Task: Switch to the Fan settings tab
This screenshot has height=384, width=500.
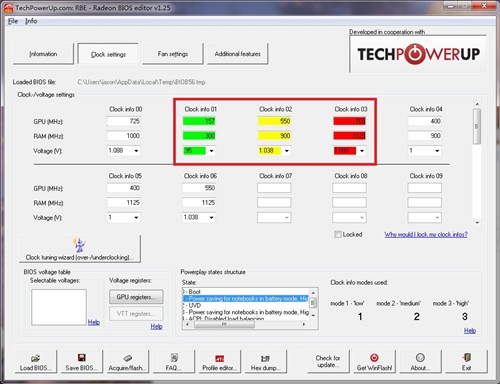Action: click(x=173, y=54)
